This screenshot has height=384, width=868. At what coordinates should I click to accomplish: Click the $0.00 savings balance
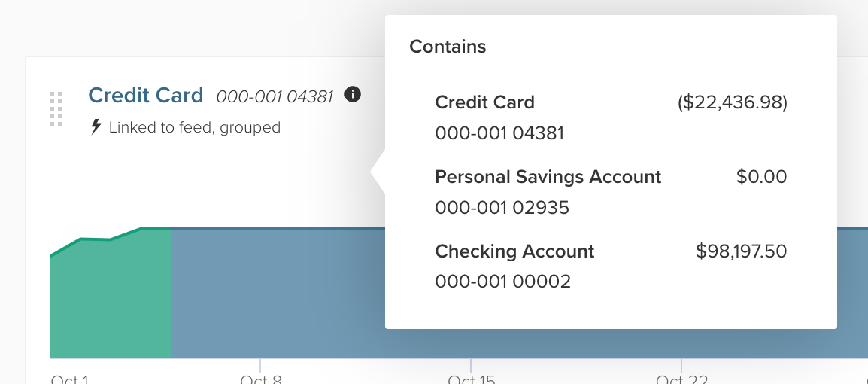click(x=761, y=177)
